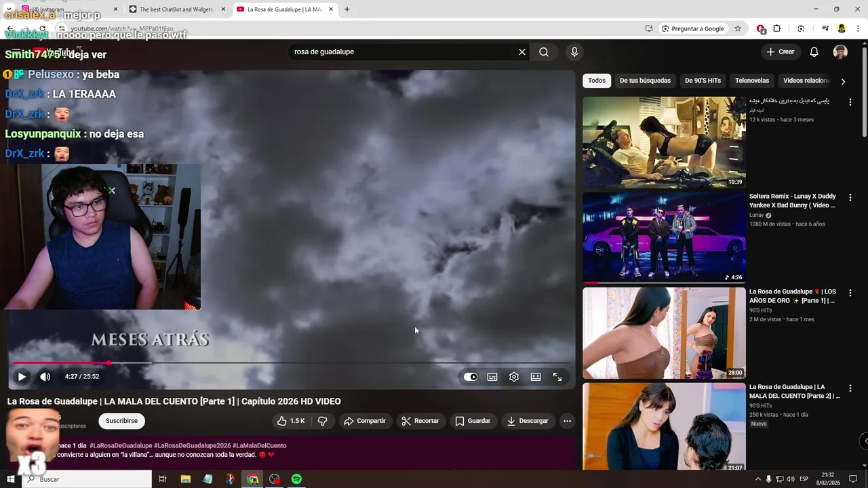
Task: Select the De 90'S HiTs chip
Action: click(x=703, y=81)
